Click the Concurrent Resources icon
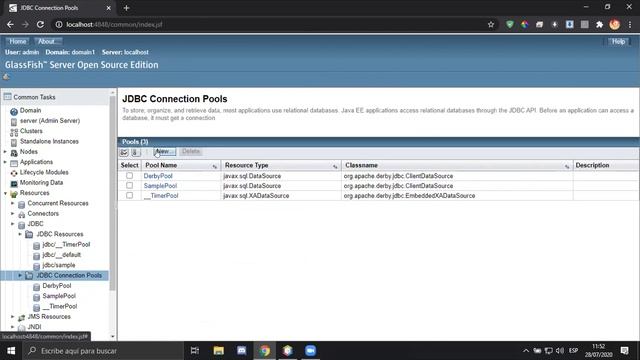 22,204
